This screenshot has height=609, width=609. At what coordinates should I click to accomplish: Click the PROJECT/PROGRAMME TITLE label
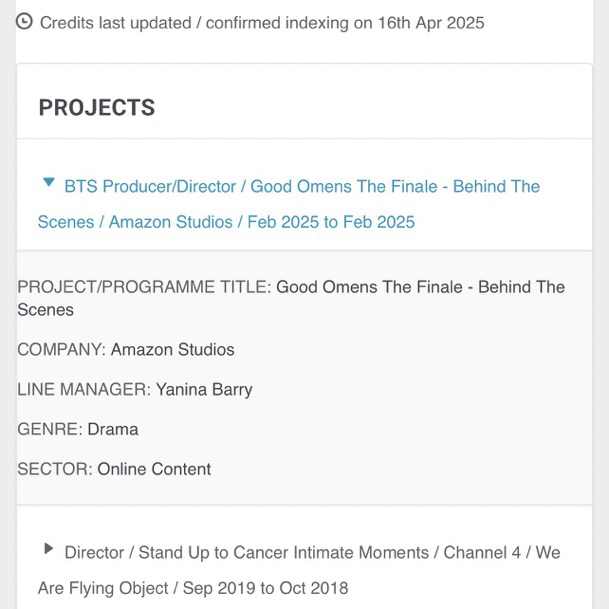[x=143, y=288]
